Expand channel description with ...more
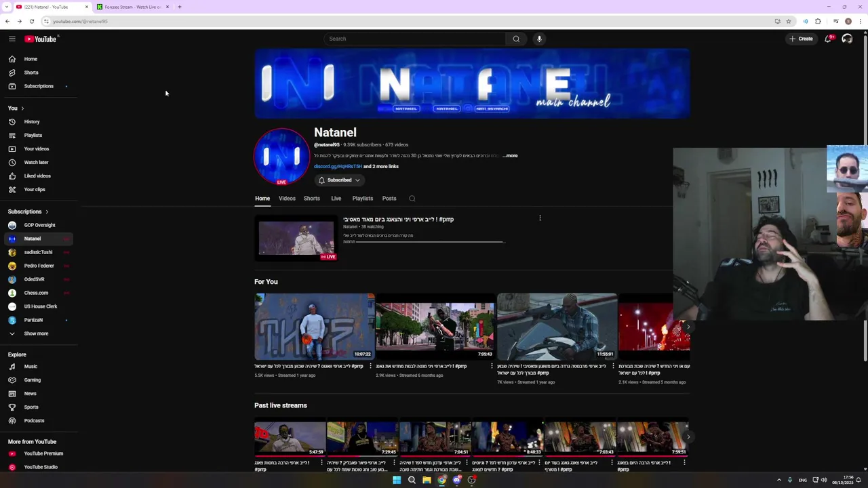This screenshot has height=488, width=868. tap(510, 156)
